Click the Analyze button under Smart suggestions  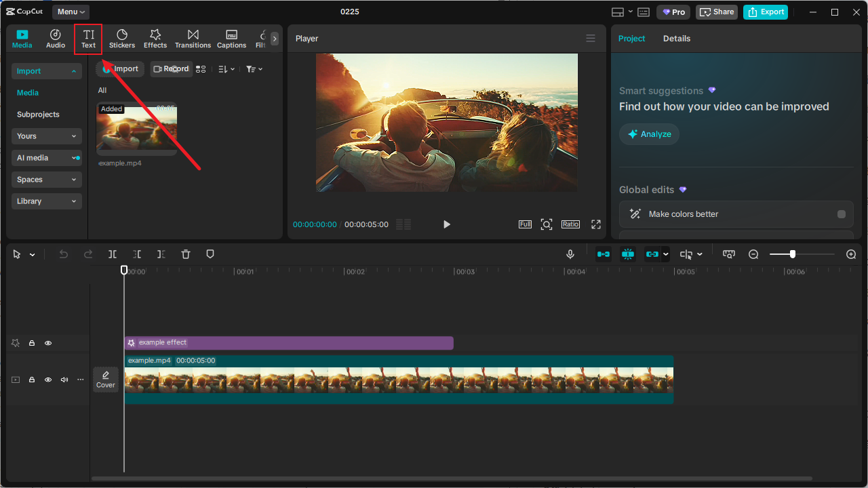648,134
